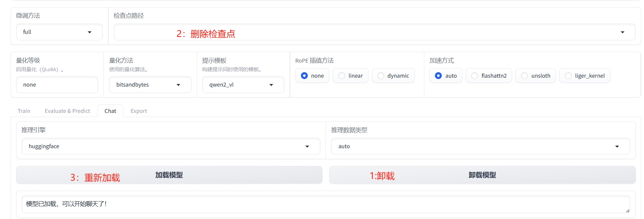Click the 加载模型 button
The height and width of the screenshot is (219, 644).
169,175
